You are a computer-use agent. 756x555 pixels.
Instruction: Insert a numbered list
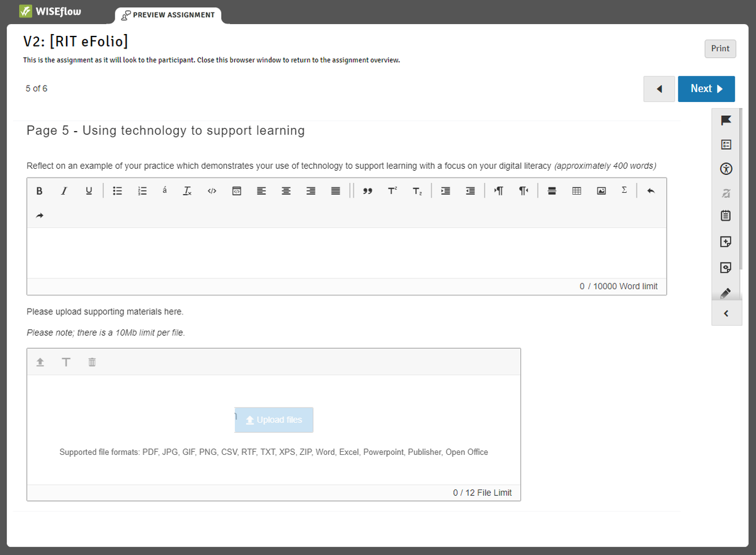pos(142,191)
